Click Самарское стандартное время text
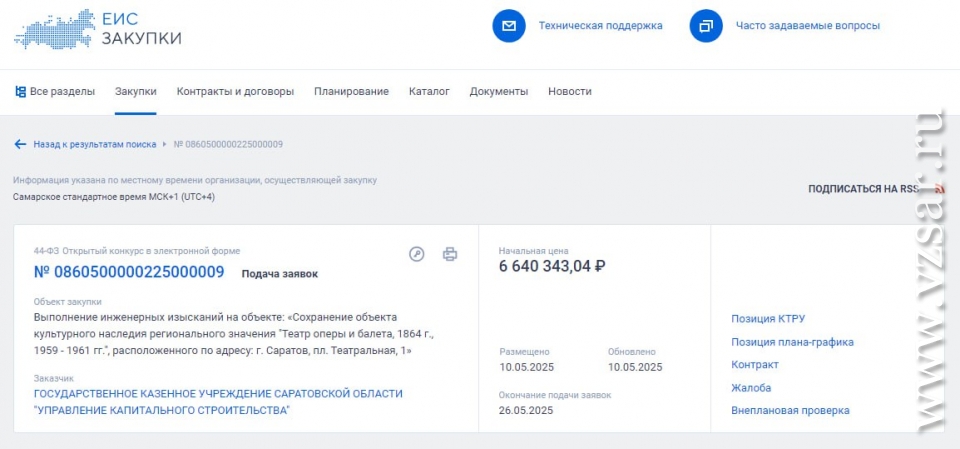The width and height of the screenshot is (960, 449). click(x=114, y=197)
